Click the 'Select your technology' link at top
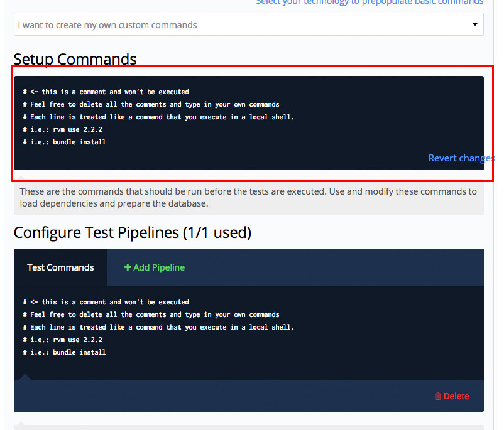Screen dimensions: 504x430 pos(370,3)
